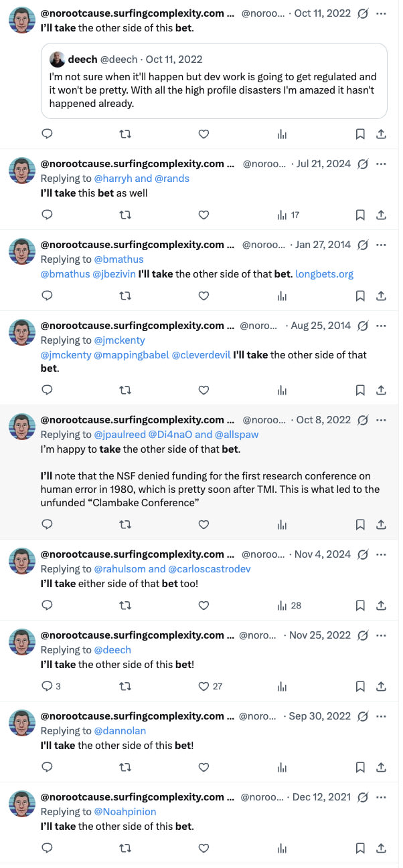Retweet the Nov 4, 2024 tweet

pyautogui.click(x=125, y=605)
